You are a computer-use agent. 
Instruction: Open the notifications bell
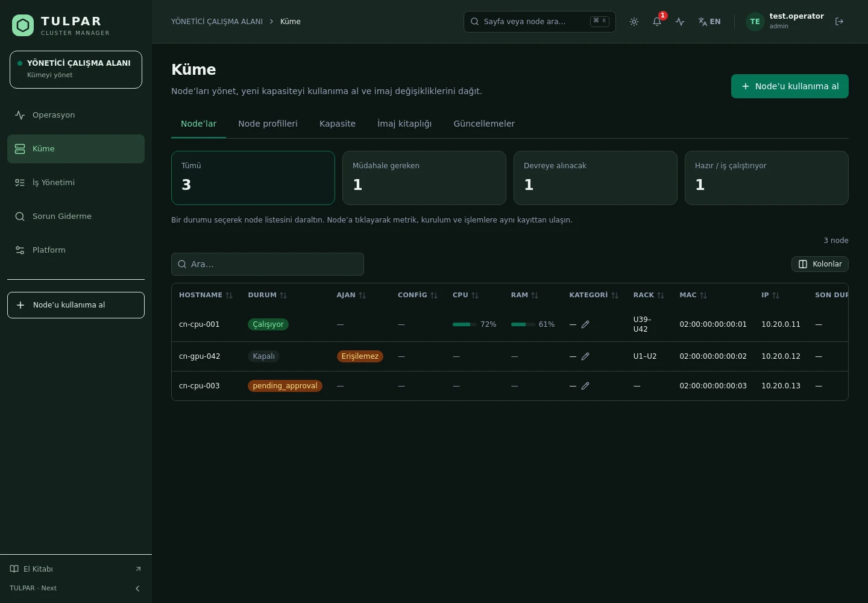pyautogui.click(x=657, y=22)
